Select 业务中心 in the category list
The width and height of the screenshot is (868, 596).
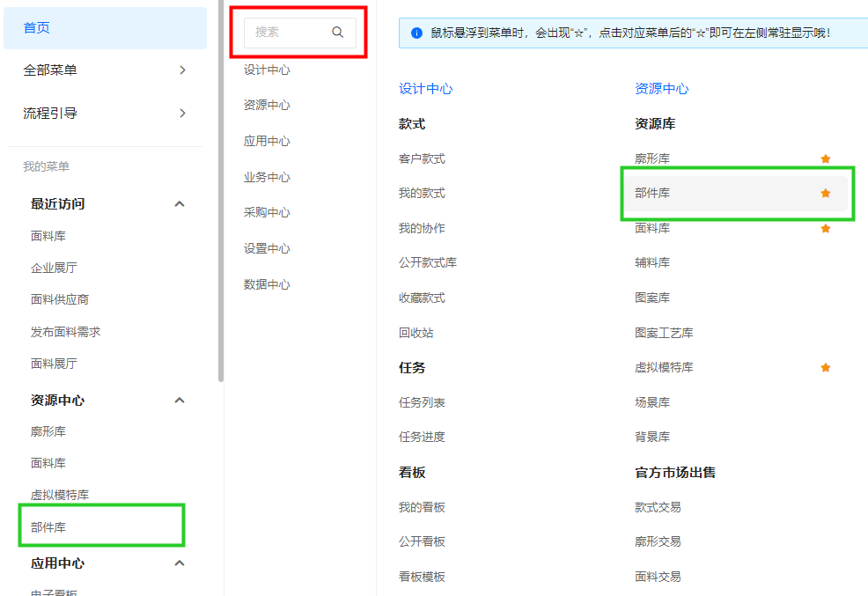coord(267,178)
